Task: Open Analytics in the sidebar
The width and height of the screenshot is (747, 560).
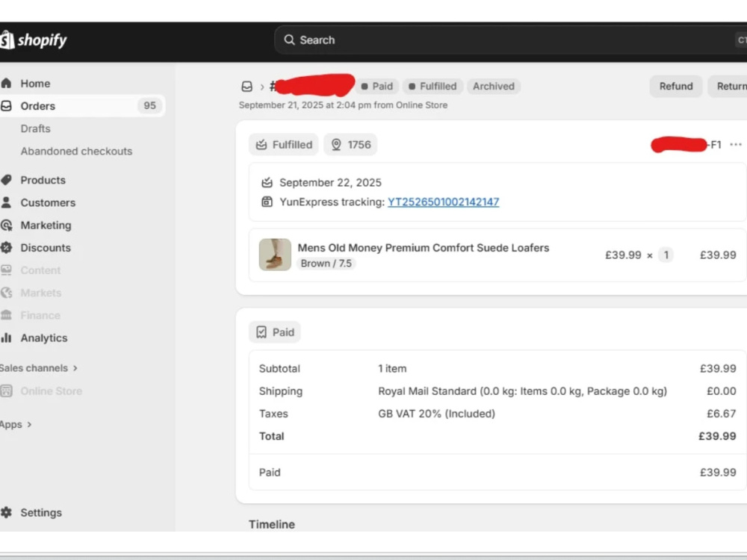Action: point(44,337)
